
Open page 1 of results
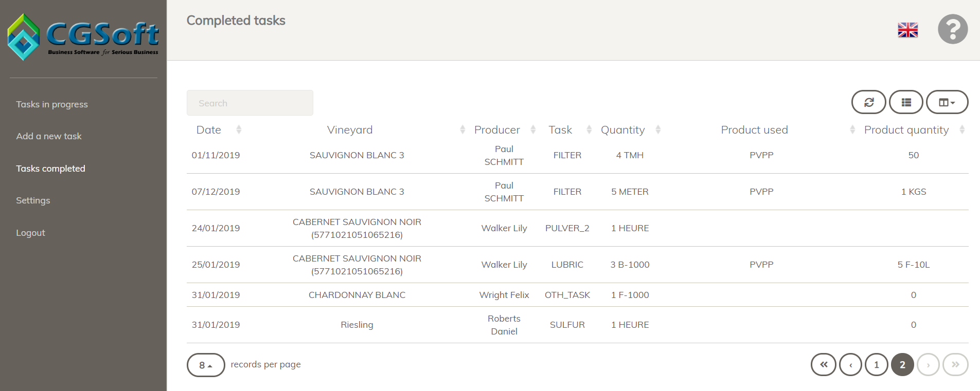pyautogui.click(x=877, y=365)
